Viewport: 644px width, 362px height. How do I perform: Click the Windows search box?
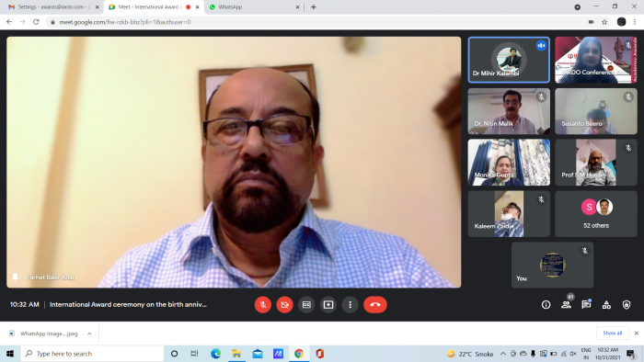click(92, 354)
